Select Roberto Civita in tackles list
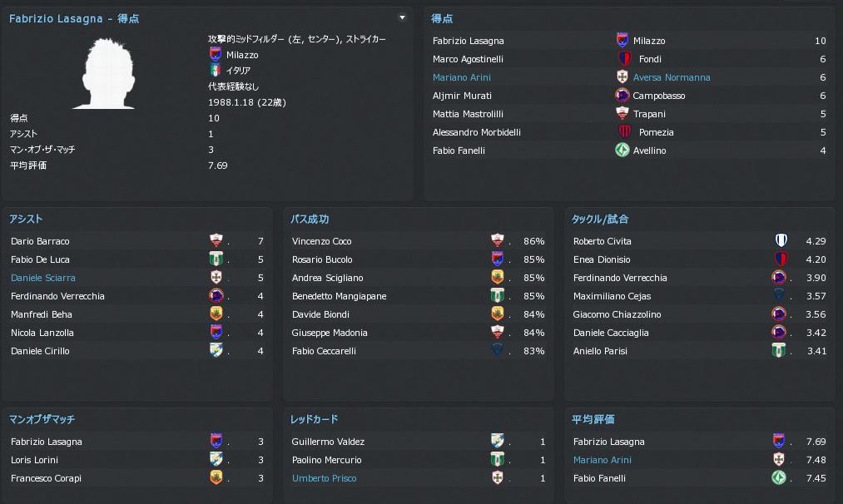Screen dimensions: 843x504 [x=602, y=241]
